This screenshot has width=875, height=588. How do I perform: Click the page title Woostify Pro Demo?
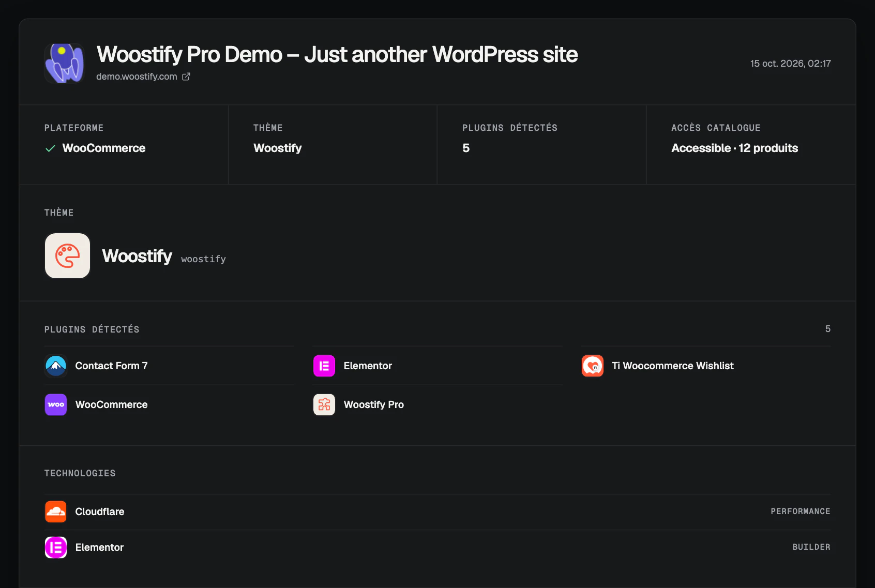click(x=337, y=54)
